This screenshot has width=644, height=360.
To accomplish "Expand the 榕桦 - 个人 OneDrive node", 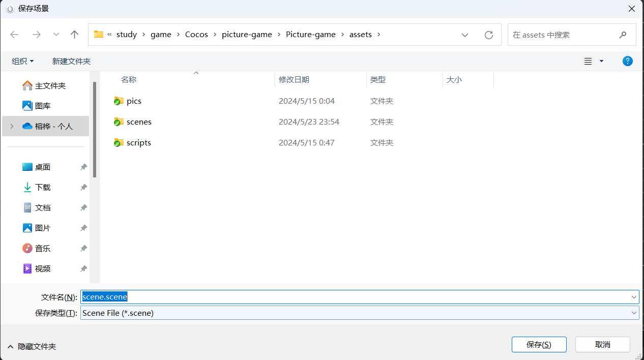I will [x=12, y=126].
